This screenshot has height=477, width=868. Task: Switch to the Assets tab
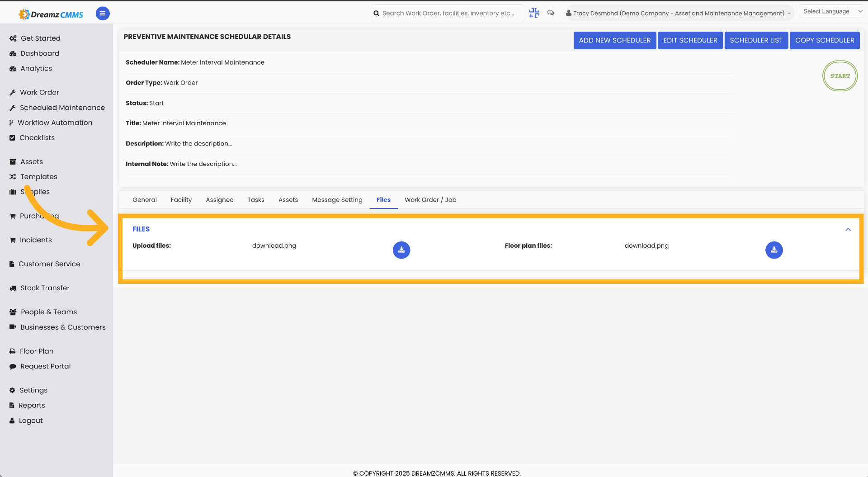pyautogui.click(x=288, y=200)
